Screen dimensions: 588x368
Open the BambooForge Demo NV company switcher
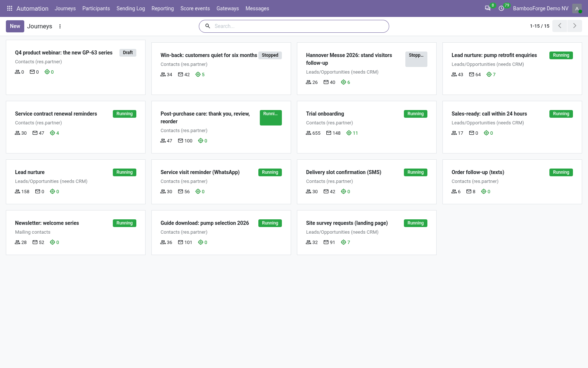pyautogui.click(x=541, y=8)
